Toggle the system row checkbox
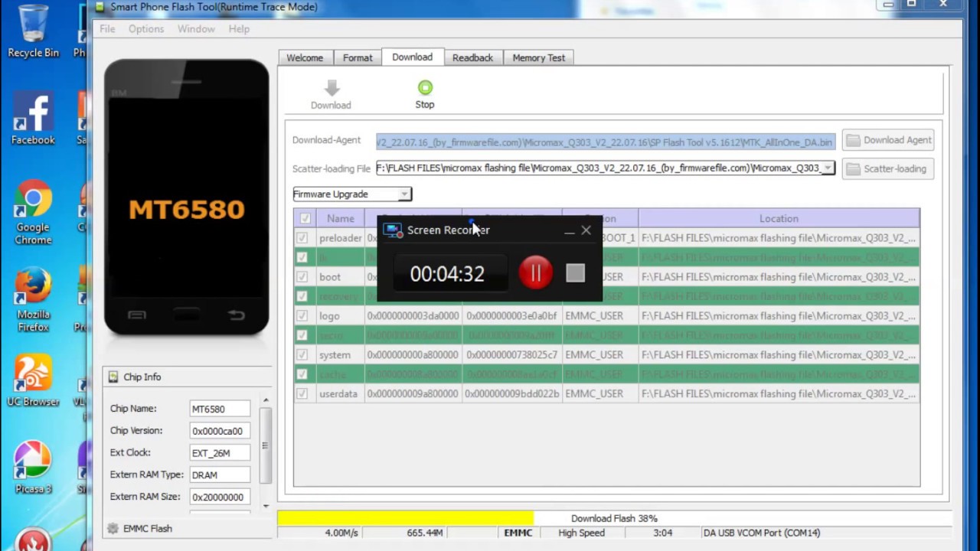980x551 pixels. click(302, 355)
